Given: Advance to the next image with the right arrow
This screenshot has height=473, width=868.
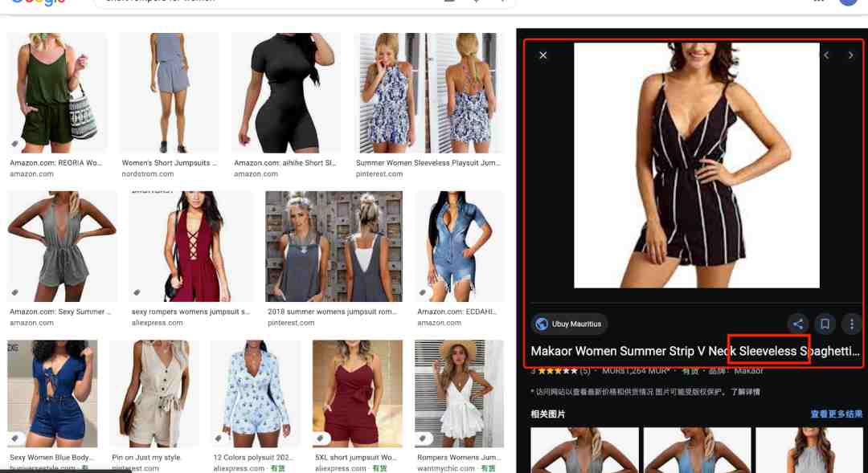Looking at the screenshot, I should point(851,55).
